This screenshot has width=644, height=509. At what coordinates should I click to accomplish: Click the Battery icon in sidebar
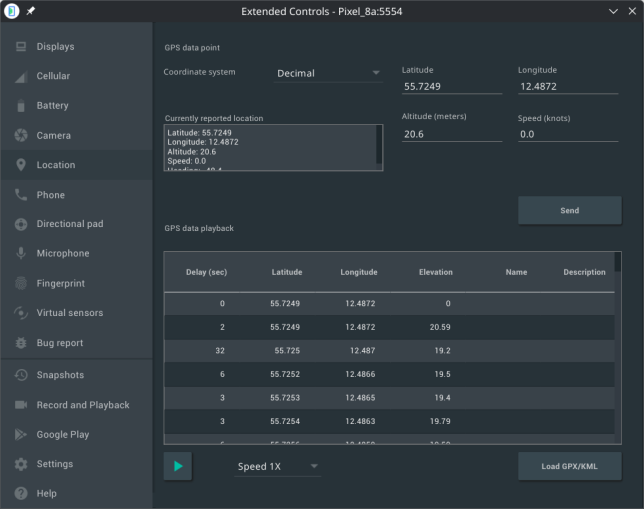(x=21, y=106)
